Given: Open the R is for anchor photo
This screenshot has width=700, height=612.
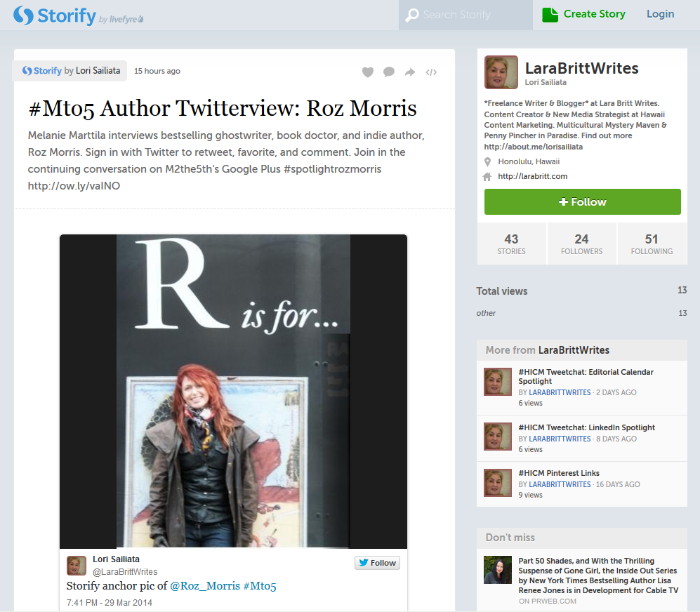Looking at the screenshot, I should coord(233,391).
